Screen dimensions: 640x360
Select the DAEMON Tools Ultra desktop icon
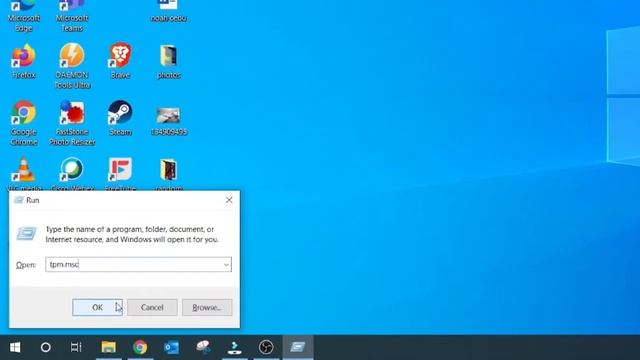[x=72, y=66]
